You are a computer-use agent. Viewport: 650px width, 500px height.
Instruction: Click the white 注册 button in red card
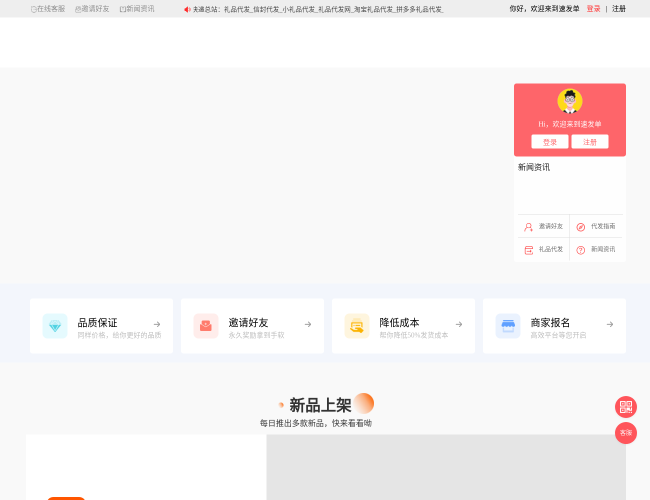pos(590,142)
